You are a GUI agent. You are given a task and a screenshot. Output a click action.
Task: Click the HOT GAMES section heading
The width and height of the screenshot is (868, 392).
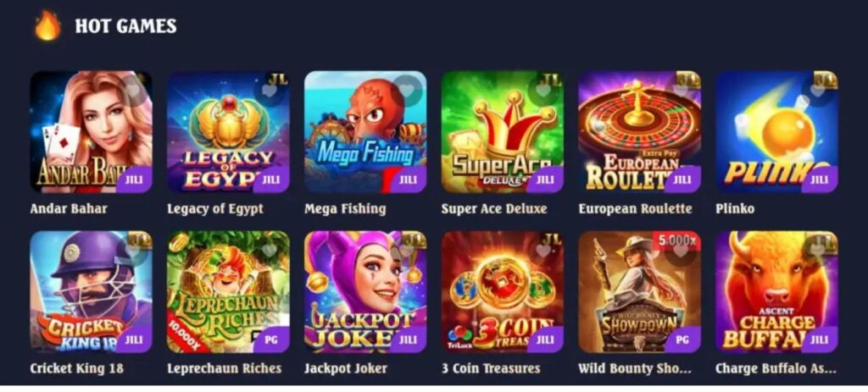125,26
